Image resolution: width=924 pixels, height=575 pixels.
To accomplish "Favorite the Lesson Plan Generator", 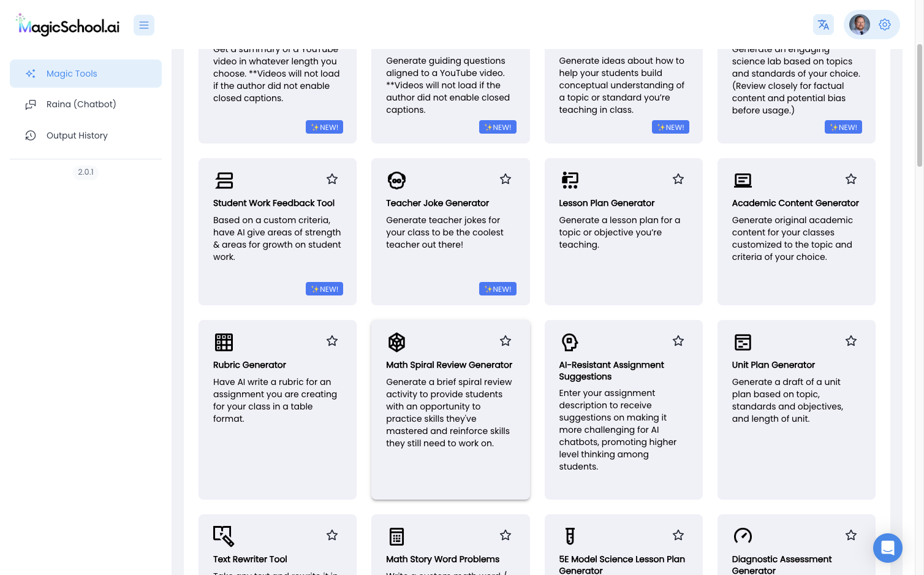I will click(x=678, y=179).
